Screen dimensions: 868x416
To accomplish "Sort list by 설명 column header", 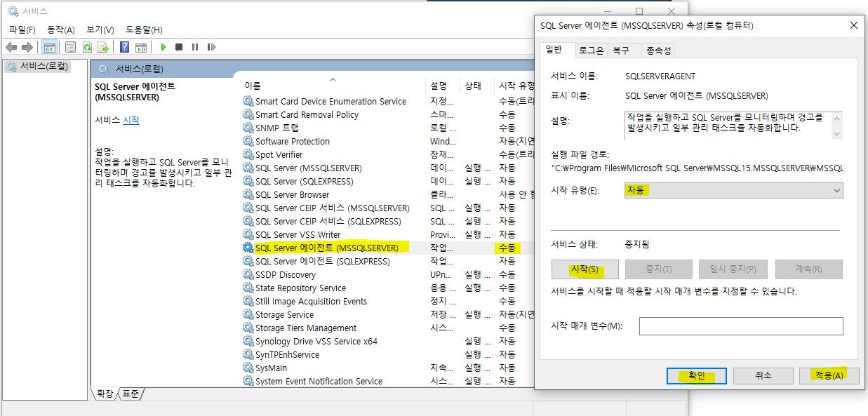I will pyautogui.click(x=443, y=86).
